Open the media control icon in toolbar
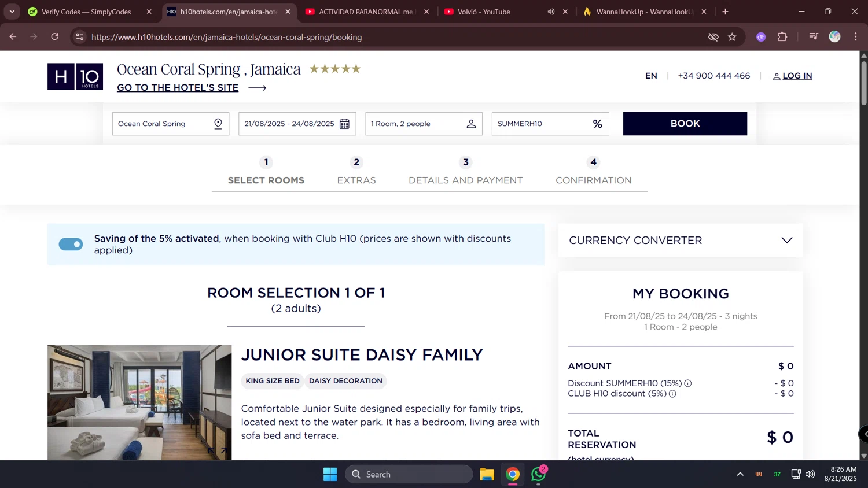Screen dimensions: 868x488 tap(814, 37)
